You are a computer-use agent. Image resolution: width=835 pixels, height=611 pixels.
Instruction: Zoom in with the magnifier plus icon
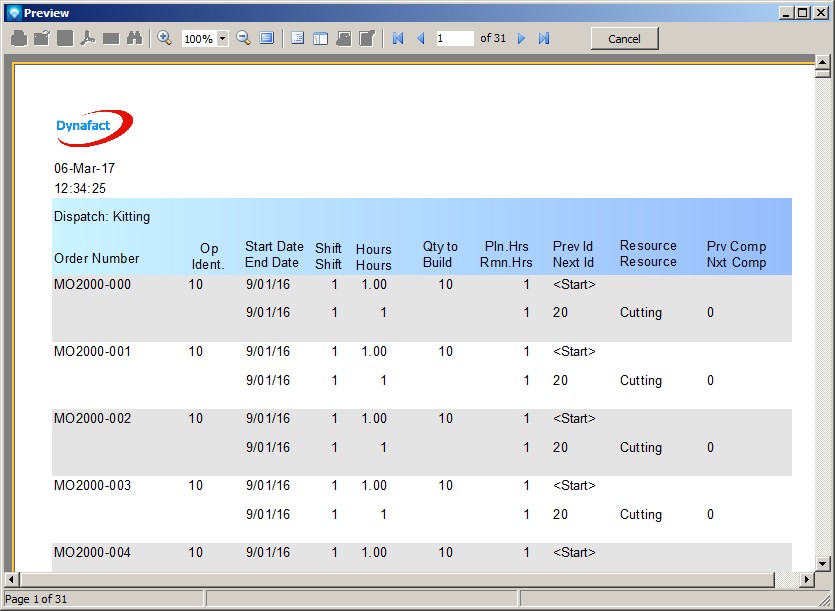165,38
